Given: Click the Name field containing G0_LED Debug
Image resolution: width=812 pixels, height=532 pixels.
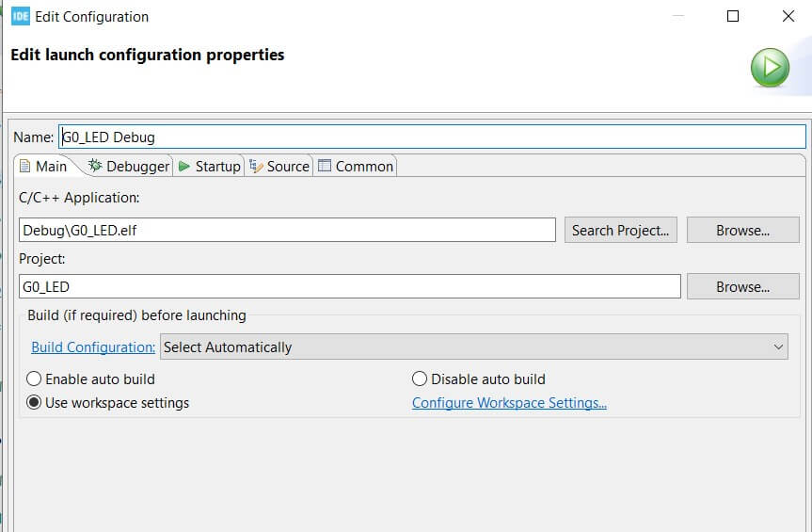Looking at the screenshot, I should pyautogui.click(x=432, y=137).
